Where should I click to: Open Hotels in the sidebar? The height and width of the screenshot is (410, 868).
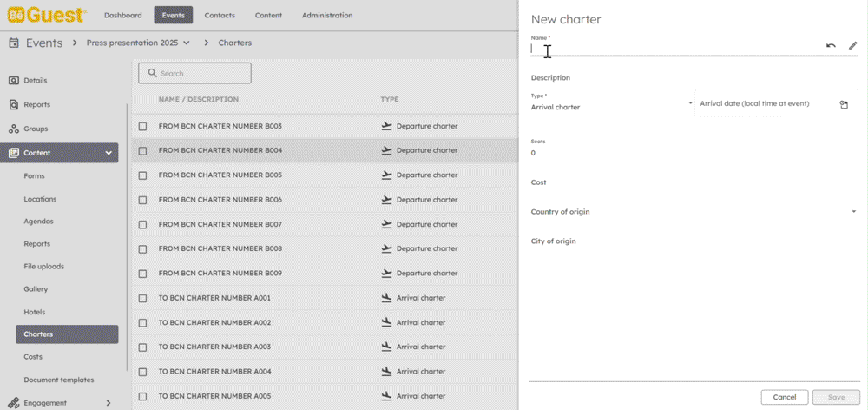tap(35, 312)
